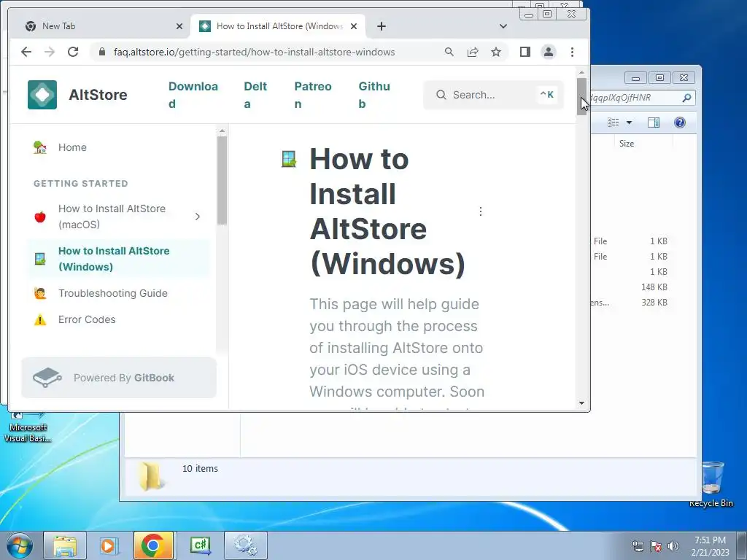Viewport: 747px width, 560px height.
Task: Click the Action Center flag icon
Action: pyautogui.click(x=656, y=546)
